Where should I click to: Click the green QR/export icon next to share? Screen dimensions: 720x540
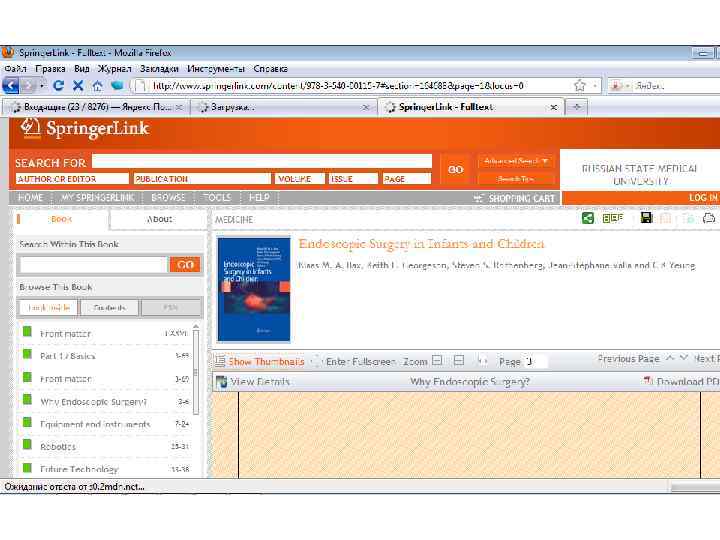click(x=613, y=218)
